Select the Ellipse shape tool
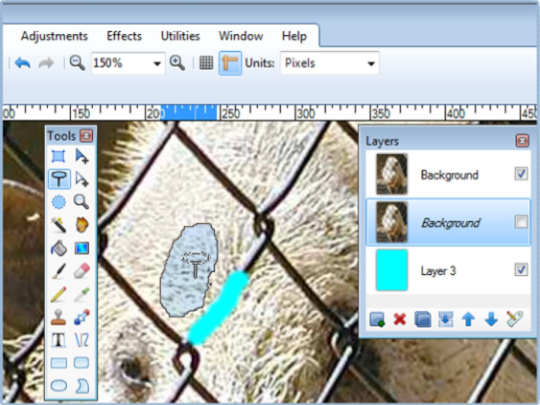The width and height of the screenshot is (540, 405). [59, 386]
